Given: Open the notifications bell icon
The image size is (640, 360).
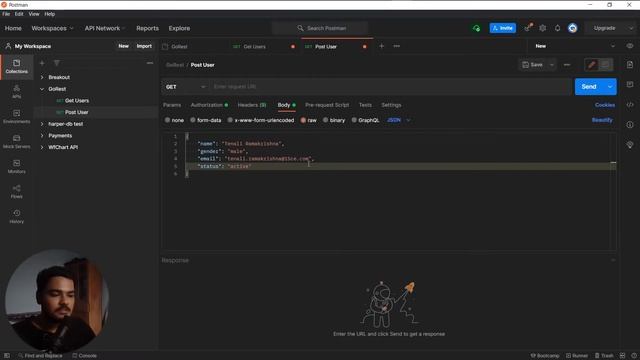Looking at the screenshot, I should [557, 28].
